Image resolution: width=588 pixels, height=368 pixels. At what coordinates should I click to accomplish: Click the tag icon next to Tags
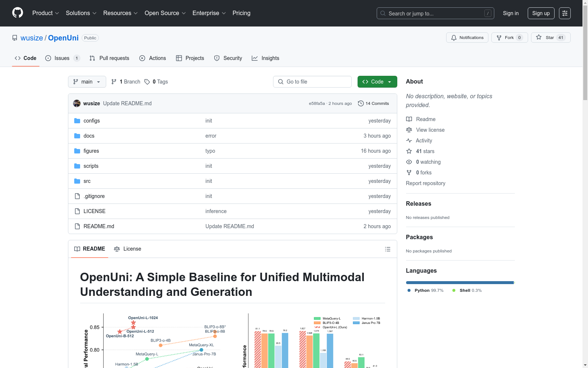(147, 82)
